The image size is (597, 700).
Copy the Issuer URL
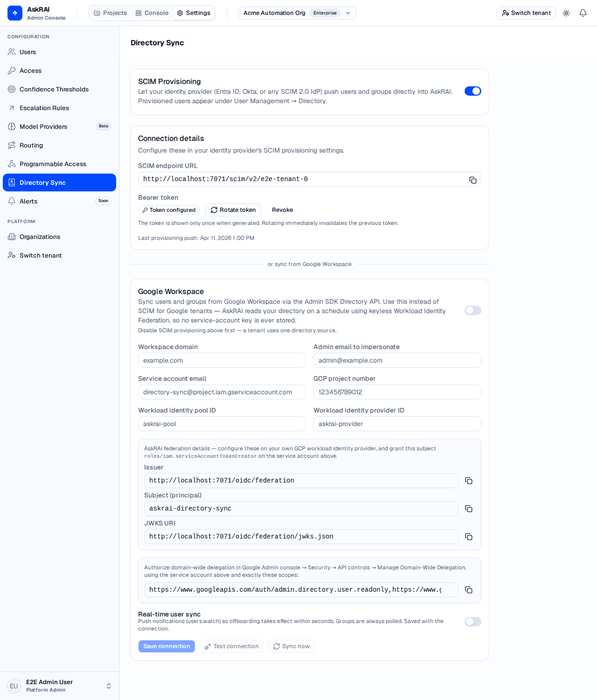[x=469, y=481]
